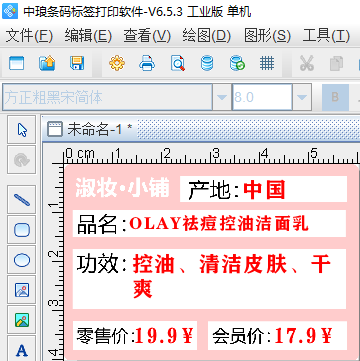Select the rounded rectangle tool
Screen dimensions: 360x361
22,230
